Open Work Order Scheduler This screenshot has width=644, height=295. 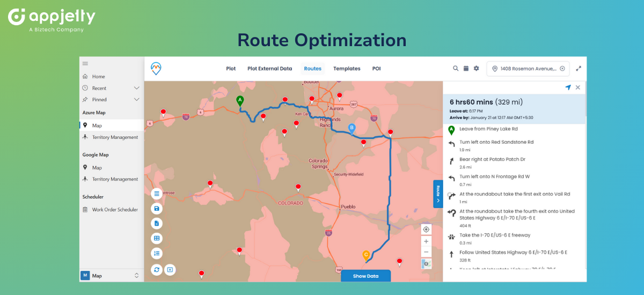[112, 210]
